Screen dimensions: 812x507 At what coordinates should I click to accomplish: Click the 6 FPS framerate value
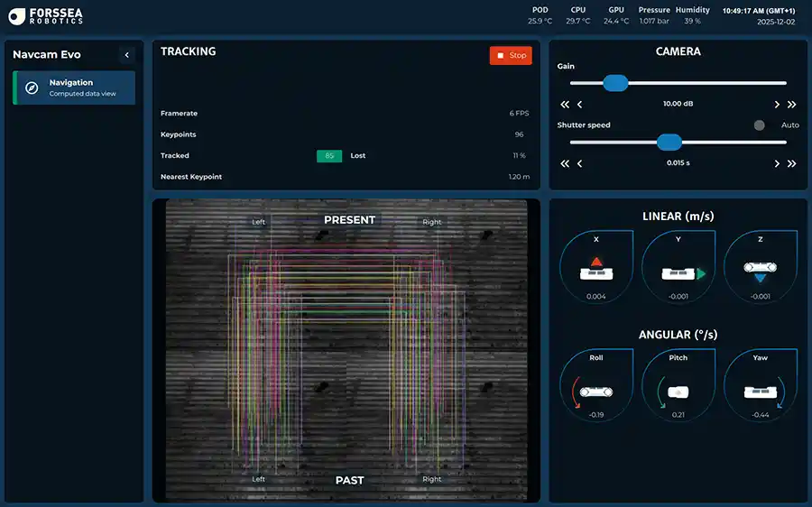coord(519,114)
